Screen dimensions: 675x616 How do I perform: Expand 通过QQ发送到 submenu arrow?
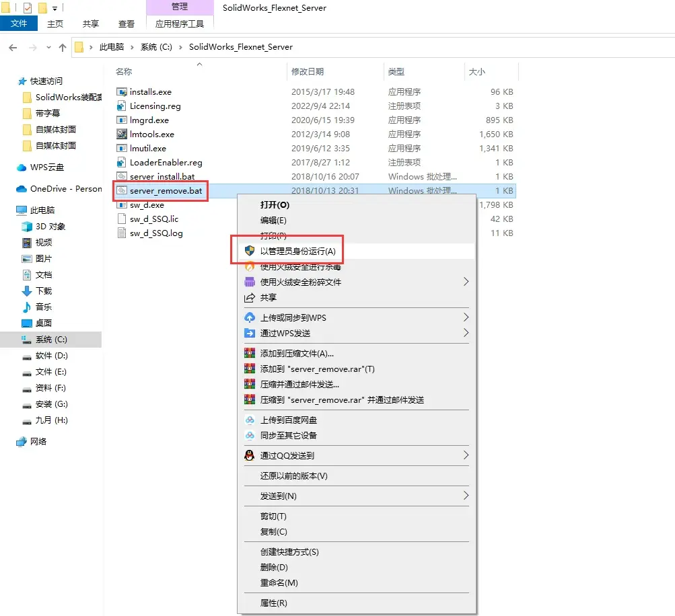pos(466,455)
